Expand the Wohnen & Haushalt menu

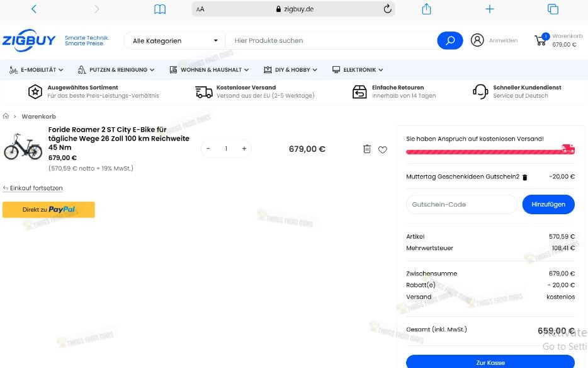pyautogui.click(x=209, y=70)
